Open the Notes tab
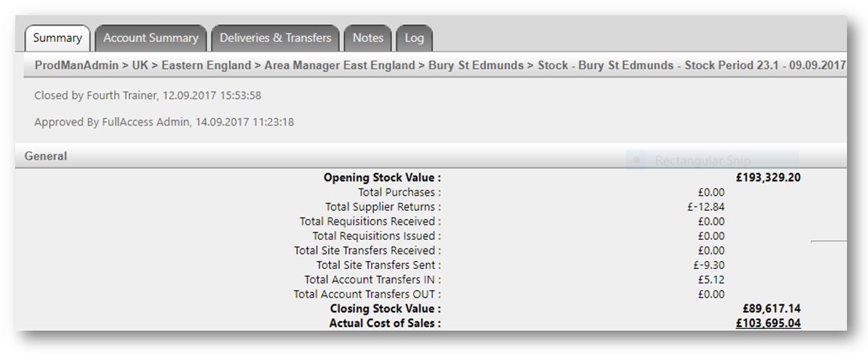The width and height of the screenshot is (868, 353). (368, 38)
